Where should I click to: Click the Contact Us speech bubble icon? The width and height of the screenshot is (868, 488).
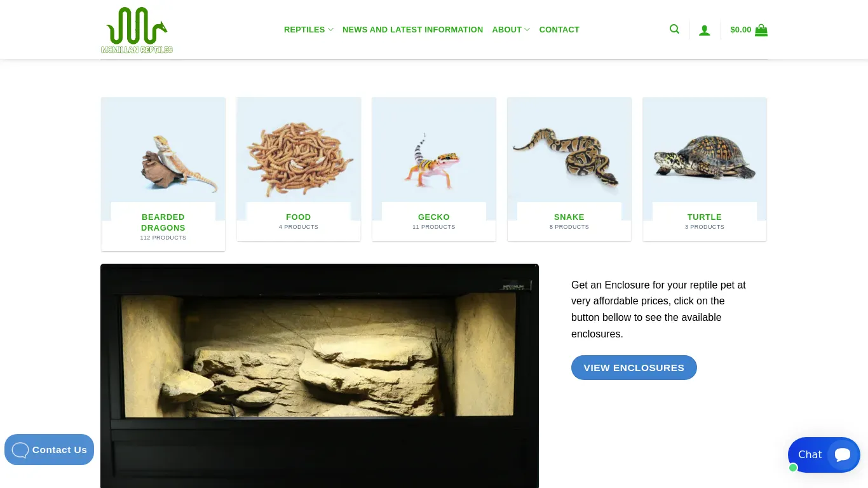[20, 450]
